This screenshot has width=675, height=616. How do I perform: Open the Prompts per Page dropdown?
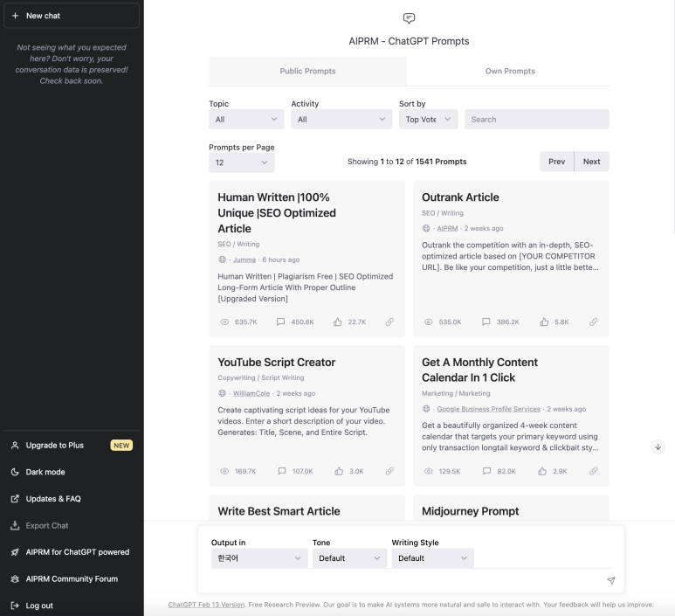coord(242,163)
